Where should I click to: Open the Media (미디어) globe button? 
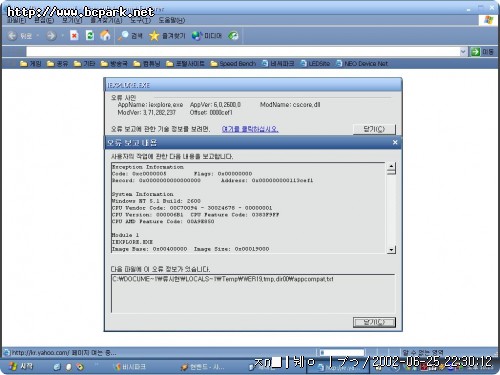click(207, 36)
